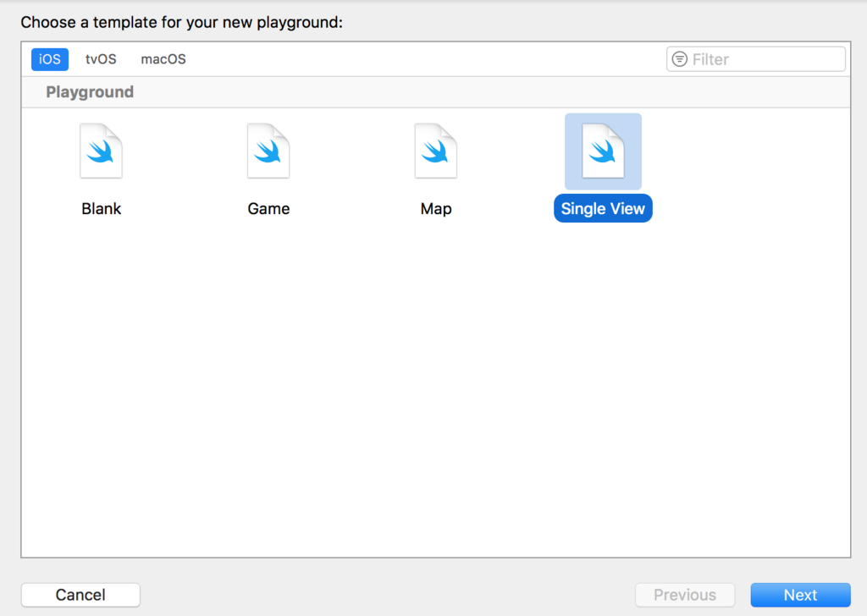This screenshot has height=616, width=867.
Task: Click the filter icon in search field
Action: tap(680, 59)
